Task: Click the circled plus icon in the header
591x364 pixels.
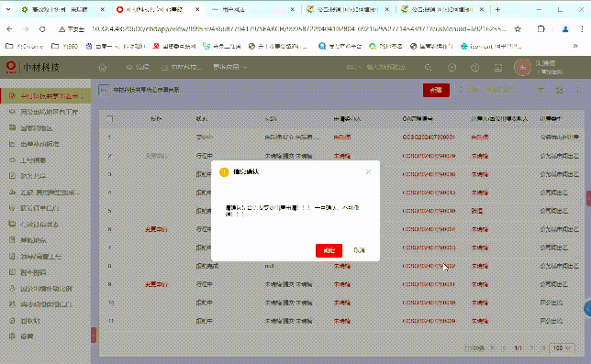Action: point(452,67)
